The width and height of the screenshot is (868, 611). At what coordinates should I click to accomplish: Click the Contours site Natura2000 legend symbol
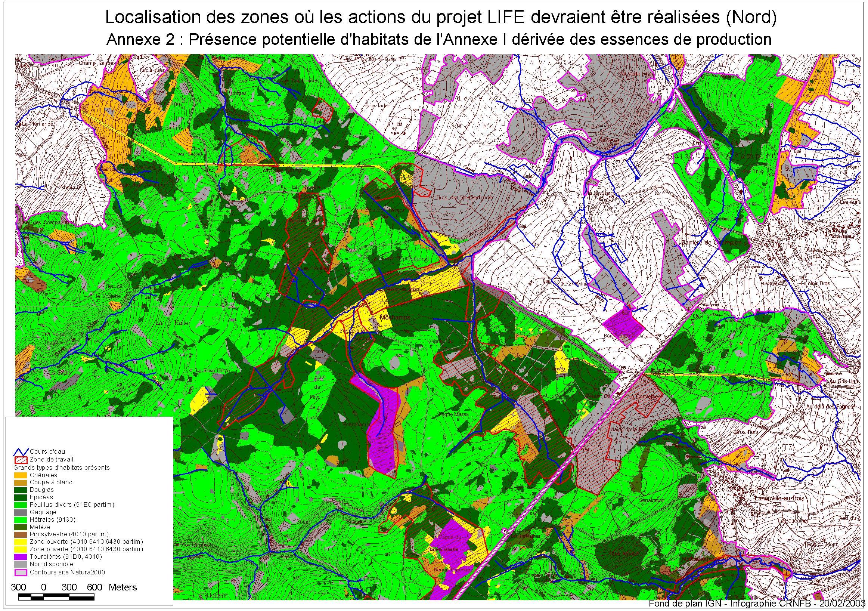[x=21, y=573]
